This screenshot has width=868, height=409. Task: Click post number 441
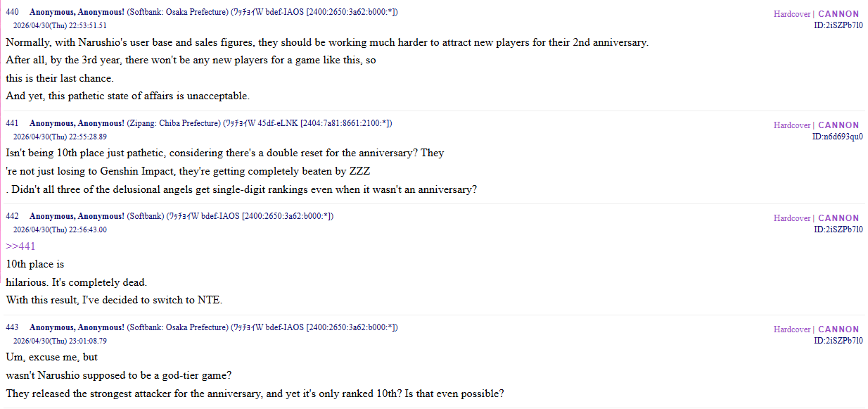click(x=12, y=124)
